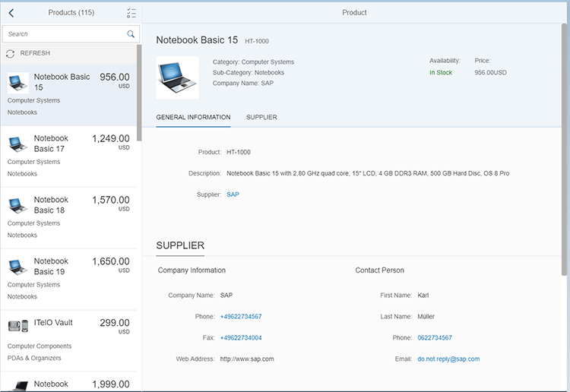Click the 956.00USD price in header
The image size is (570, 392).
(x=490, y=73)
